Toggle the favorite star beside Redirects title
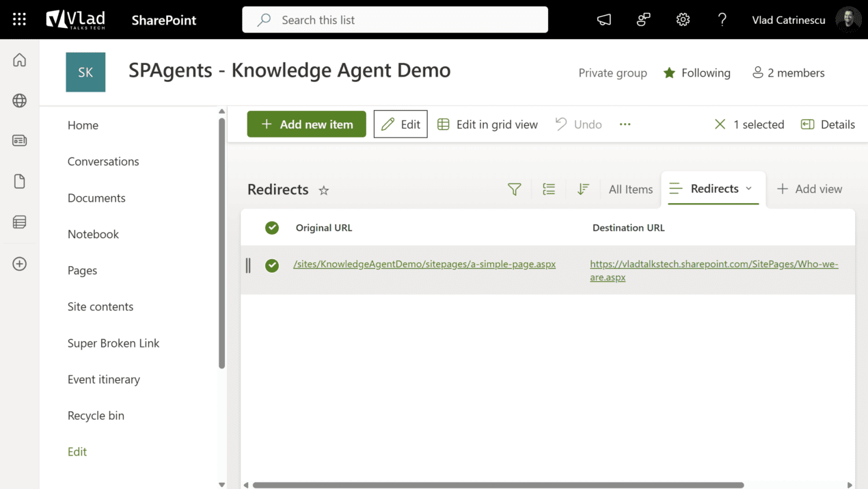Screen dimensions: 868x489 (323, 190)
